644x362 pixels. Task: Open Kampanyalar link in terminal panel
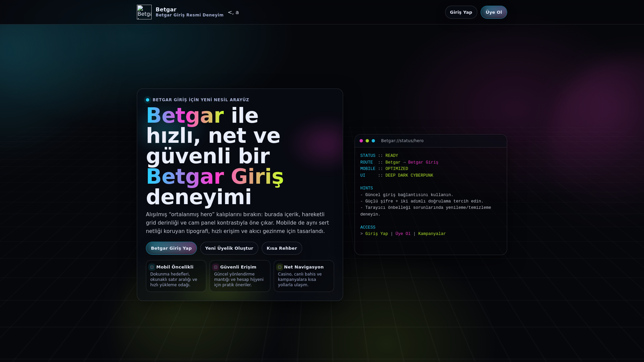click(x=432, y=234)
